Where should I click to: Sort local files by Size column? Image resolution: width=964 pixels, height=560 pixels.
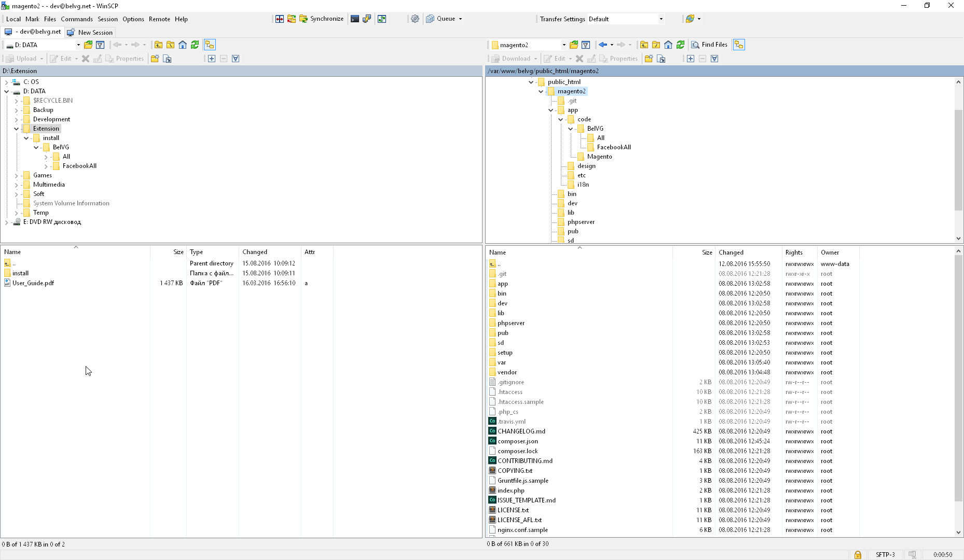[x=168, y=252]
